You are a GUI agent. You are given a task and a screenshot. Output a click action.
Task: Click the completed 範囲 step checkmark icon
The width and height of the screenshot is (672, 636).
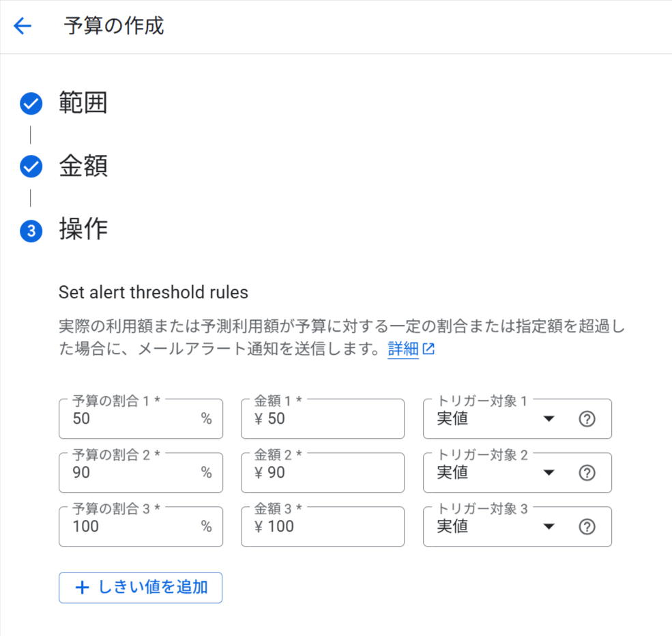coord(31,103)
